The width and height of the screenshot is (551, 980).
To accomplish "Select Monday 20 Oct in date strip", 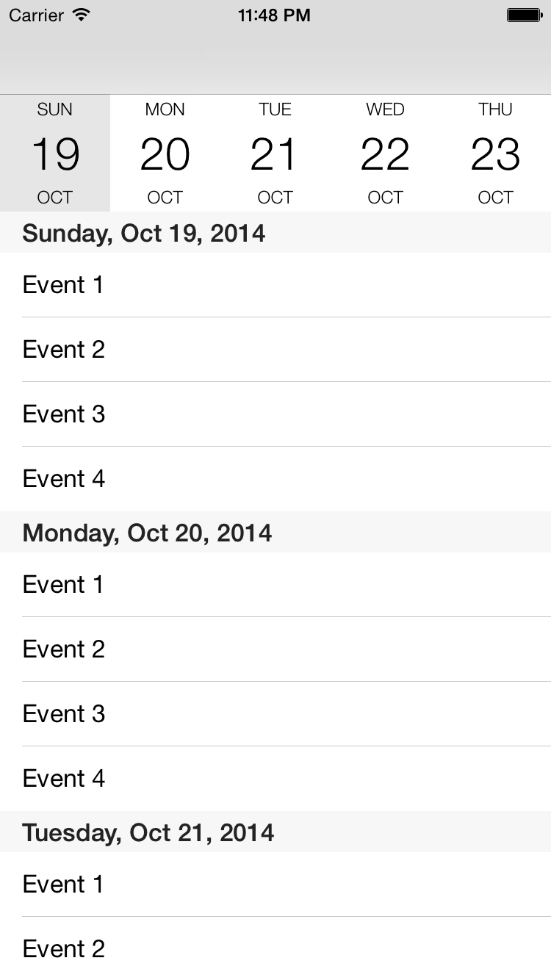I will click(165, 153).
